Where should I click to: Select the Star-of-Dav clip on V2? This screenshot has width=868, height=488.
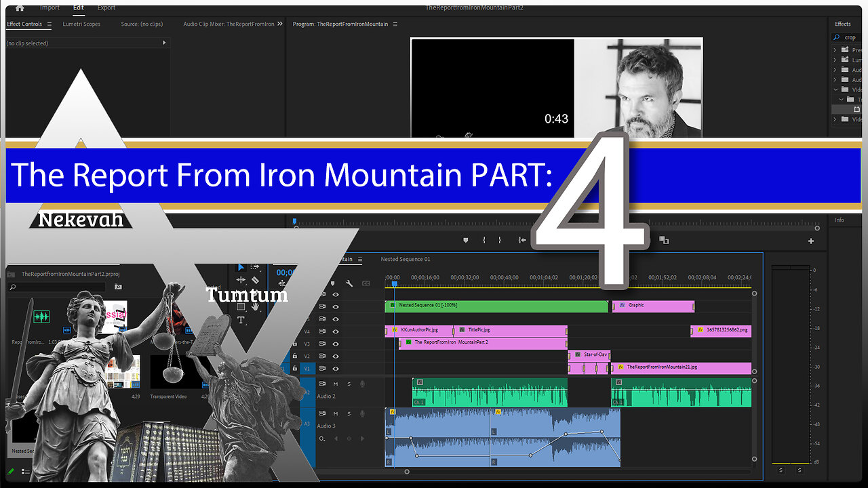[x=589, y=354]
